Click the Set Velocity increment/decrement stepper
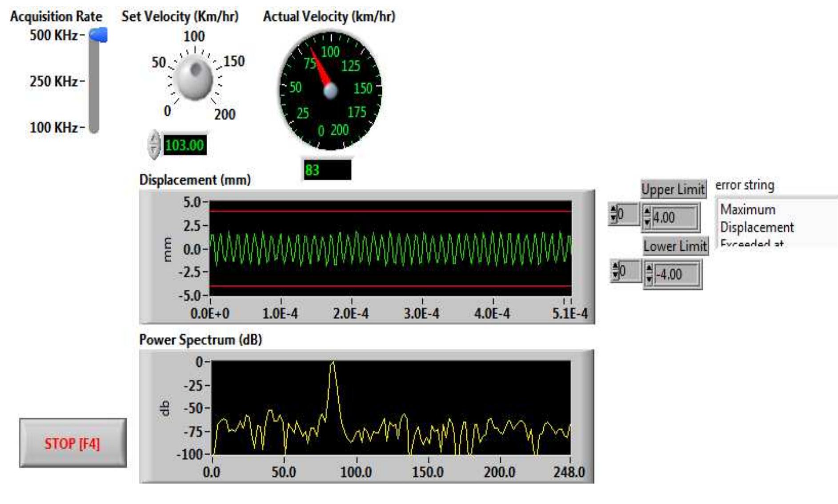 pos(153,144)
